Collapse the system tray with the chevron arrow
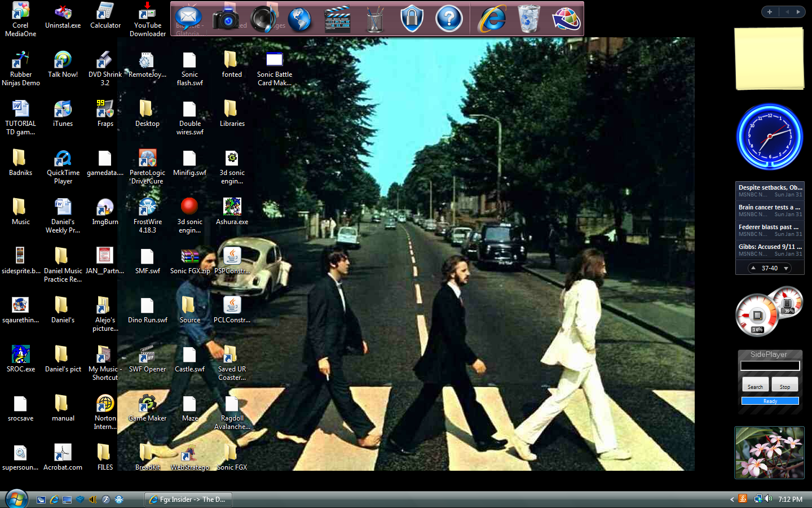 [x=732, y=499]
